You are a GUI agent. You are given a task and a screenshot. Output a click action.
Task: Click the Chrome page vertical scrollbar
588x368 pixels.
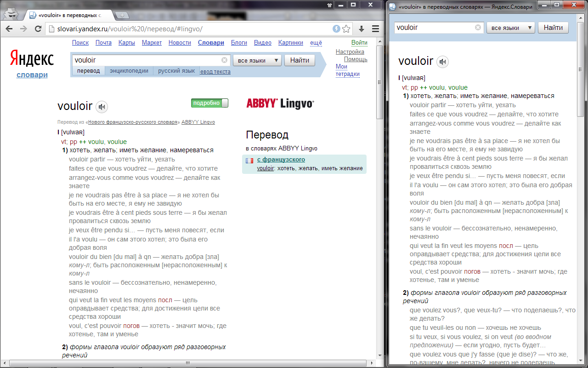pos(379,83)
